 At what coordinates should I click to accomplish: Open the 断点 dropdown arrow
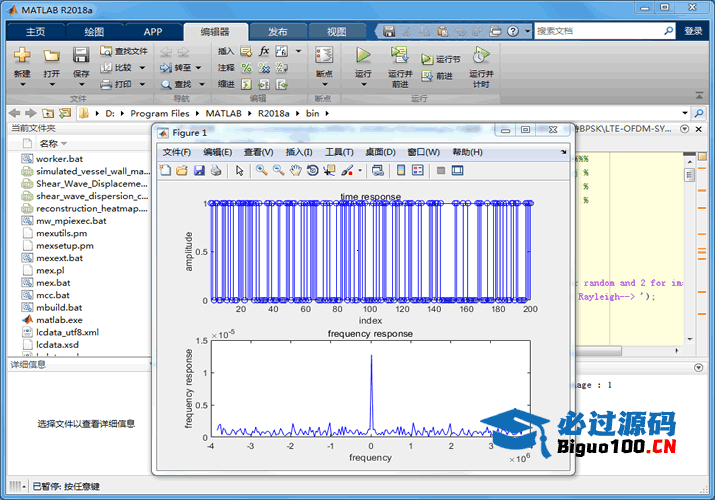click(x=324, y=84)
